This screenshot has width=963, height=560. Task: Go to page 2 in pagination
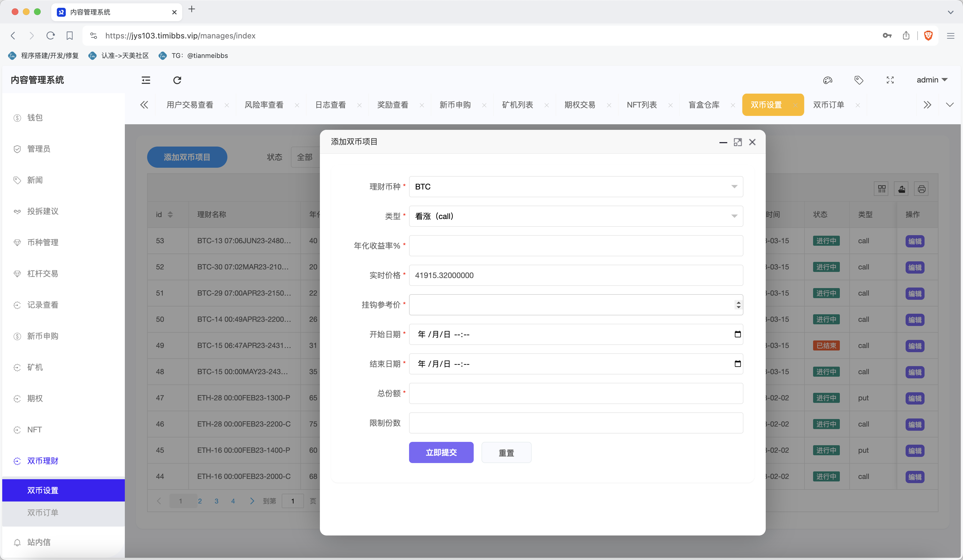click(200, 501)
